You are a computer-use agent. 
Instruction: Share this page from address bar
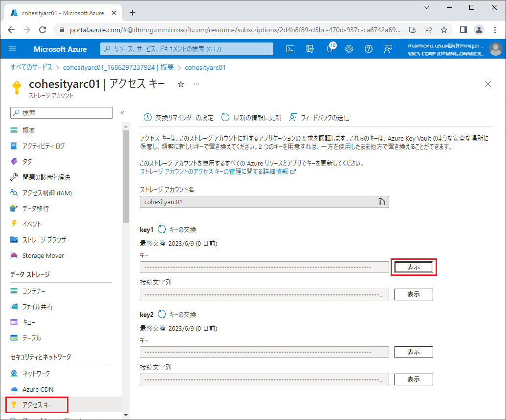pyautogui.click(x=428, y=30)
